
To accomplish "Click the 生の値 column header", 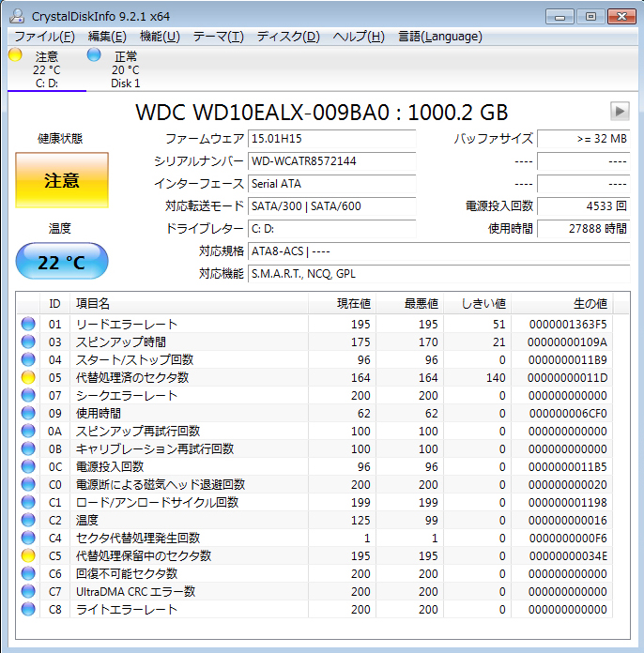I will 590,303.
